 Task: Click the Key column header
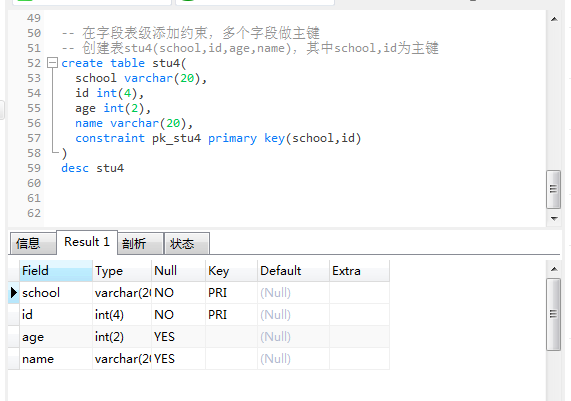point(232,271)
